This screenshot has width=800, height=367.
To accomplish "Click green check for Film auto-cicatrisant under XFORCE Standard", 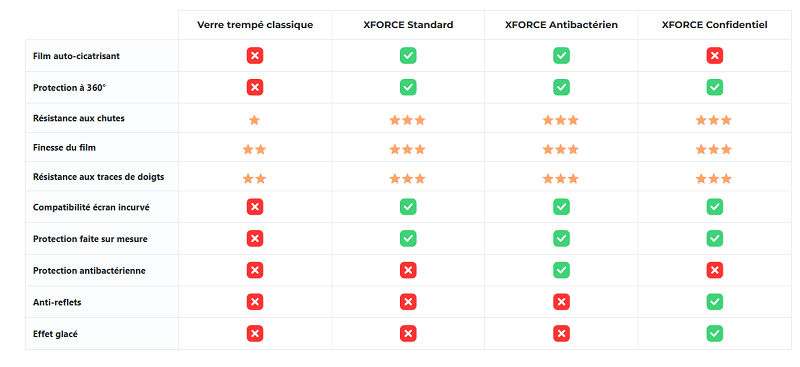I will pyautogui.click(x=408, y=56).
